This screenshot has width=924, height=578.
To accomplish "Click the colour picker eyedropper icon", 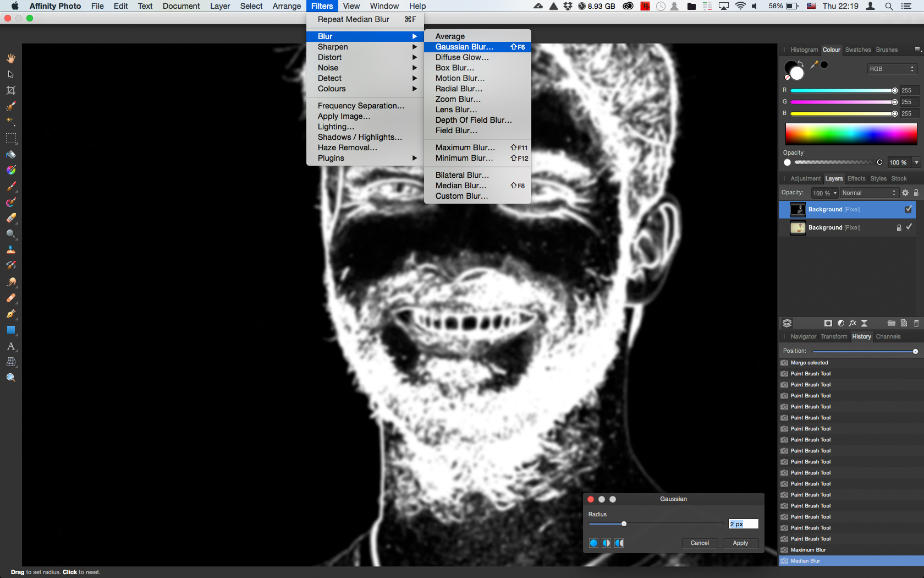I will pyautogui.click(x=814, y=65).
